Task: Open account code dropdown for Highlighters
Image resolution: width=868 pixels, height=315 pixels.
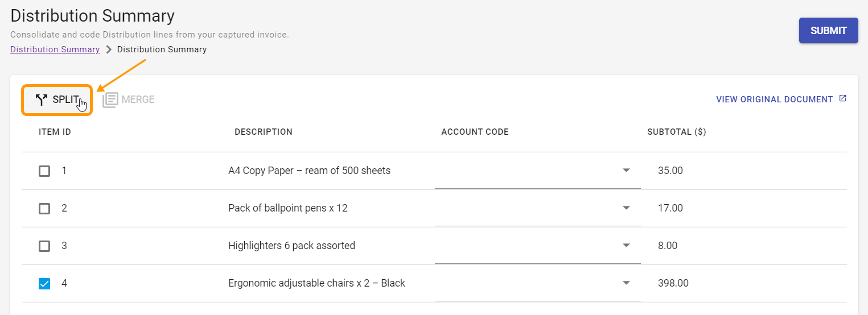Action: (626, 246)
